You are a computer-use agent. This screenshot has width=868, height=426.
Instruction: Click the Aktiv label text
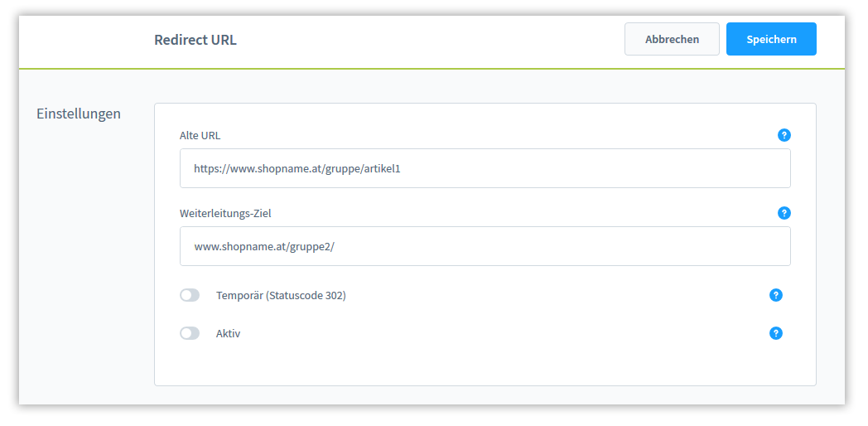point(228,333)
